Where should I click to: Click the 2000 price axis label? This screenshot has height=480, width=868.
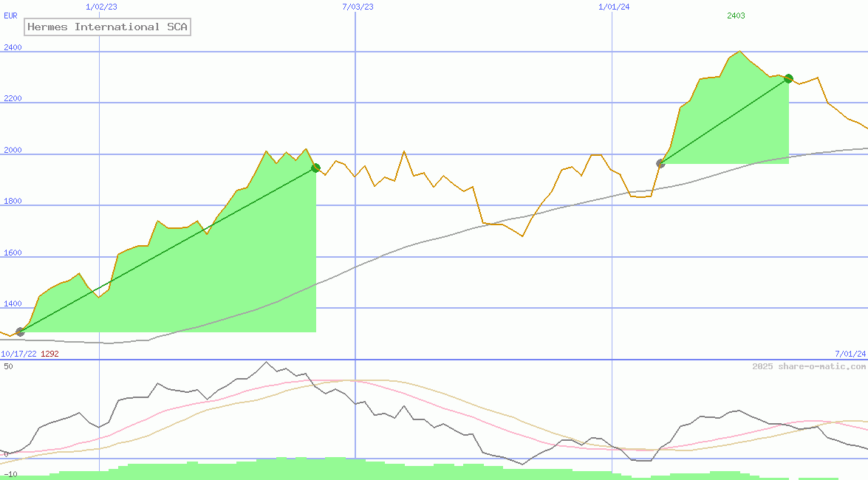tap(13, 150)
